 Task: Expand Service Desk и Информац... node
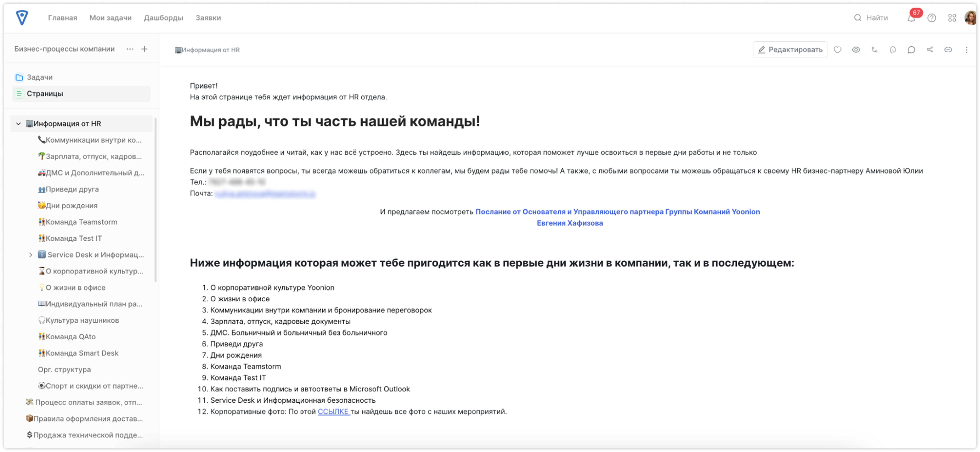(x=30, y=255)
